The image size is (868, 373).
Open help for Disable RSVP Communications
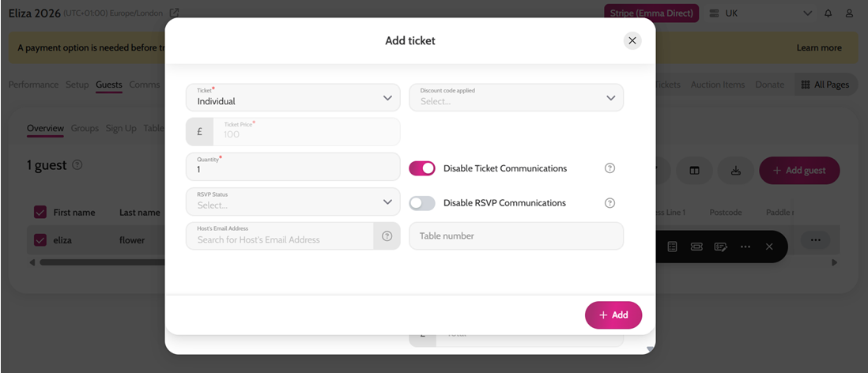tap(609, 203)
